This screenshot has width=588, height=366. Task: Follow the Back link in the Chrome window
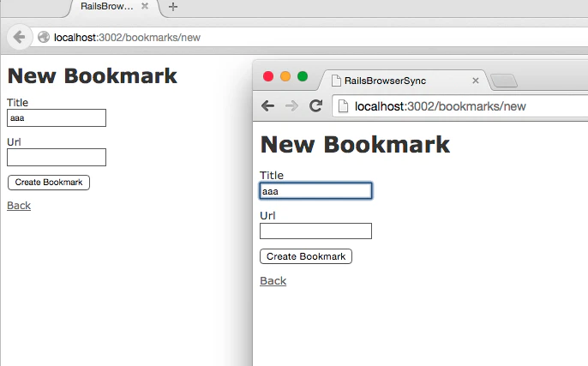[273, 281]
